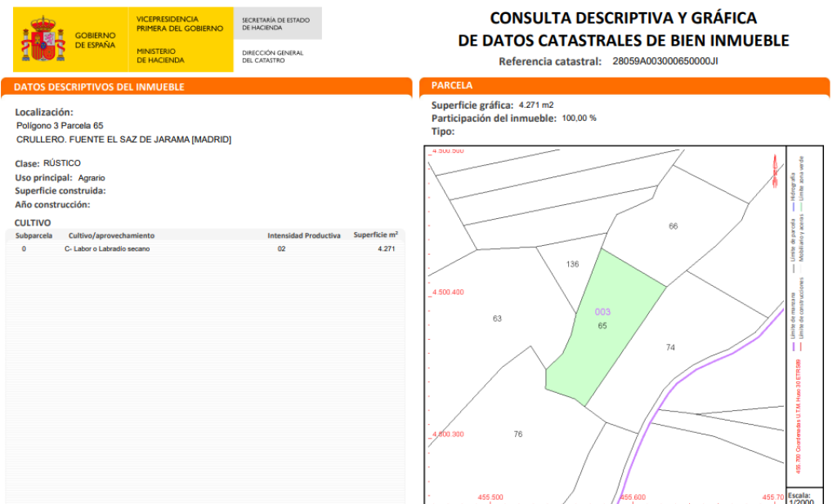Click the 'Participación del inmueble:' label
The height and width of the screenshot is (504, 837).
pos(494,118)
